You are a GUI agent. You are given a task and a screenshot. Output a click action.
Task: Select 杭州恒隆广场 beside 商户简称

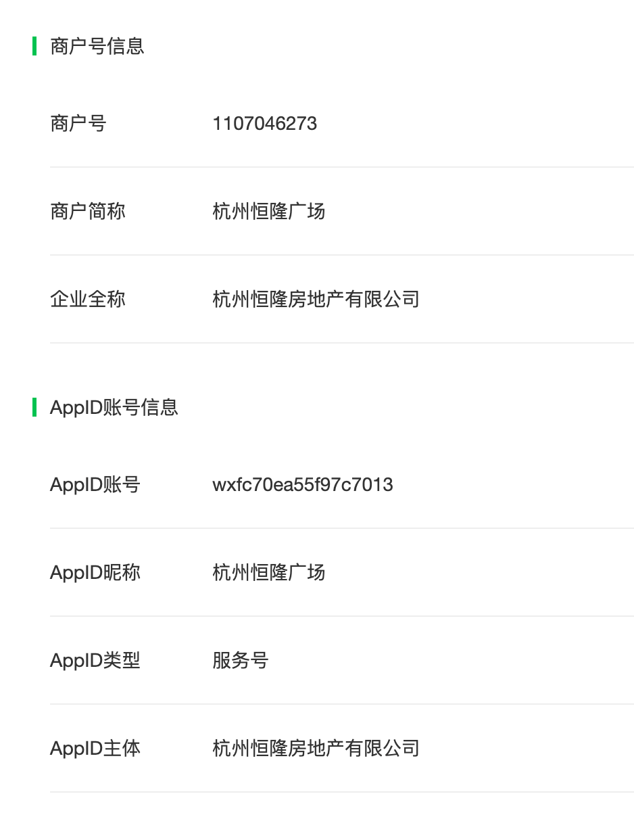point(269,211)
